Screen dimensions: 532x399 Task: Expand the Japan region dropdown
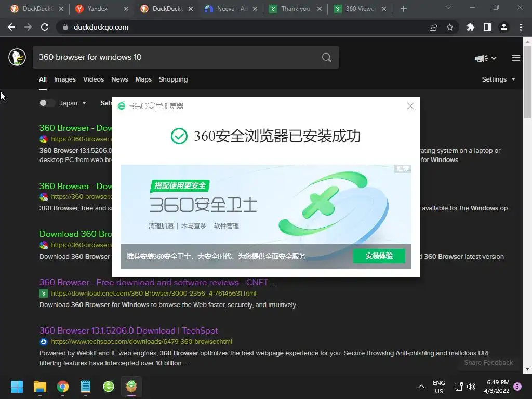pos(73,103)
